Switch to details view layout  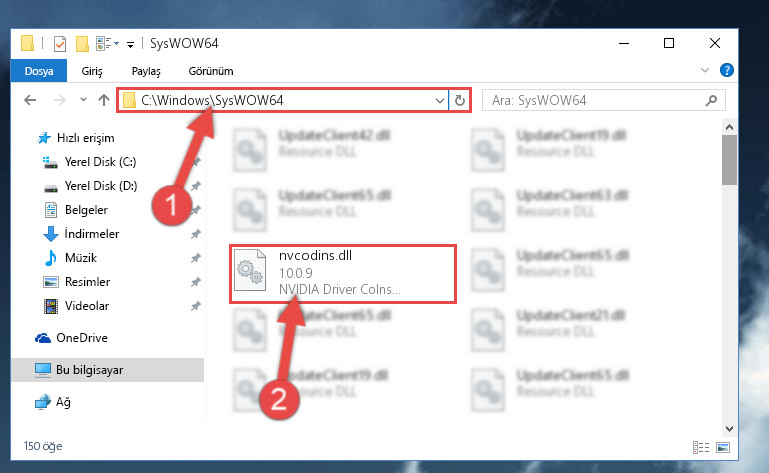pos(701,447)
